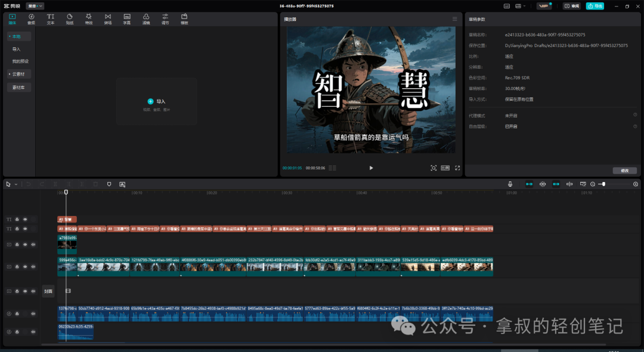Click the info icon beside 自由层级
The image size is (644, 352).
pyautogui.click(x=635, y=126)
